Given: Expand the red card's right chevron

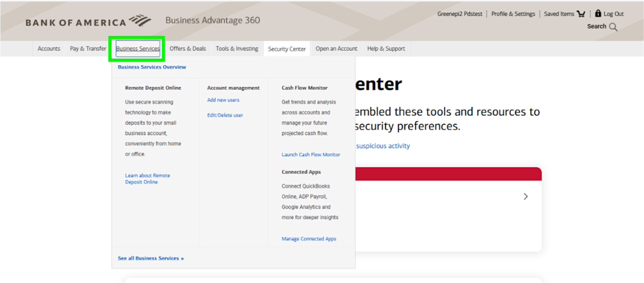Looking at the screenshot, I should (x=525, y=197).
